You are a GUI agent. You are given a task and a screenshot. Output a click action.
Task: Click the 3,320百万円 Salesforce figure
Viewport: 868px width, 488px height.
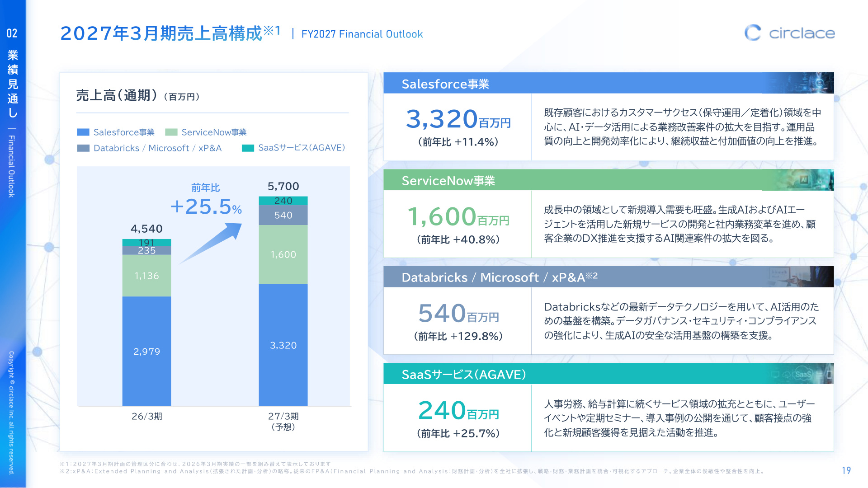[x=458, y=119]
